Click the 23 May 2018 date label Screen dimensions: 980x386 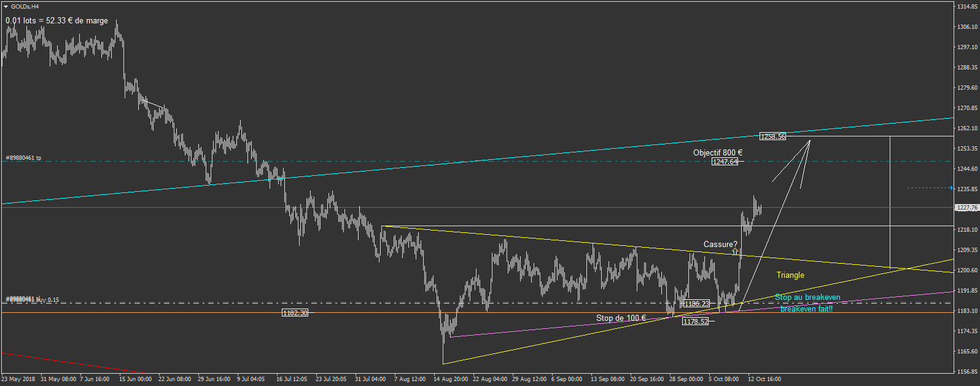tap(18, 379)
